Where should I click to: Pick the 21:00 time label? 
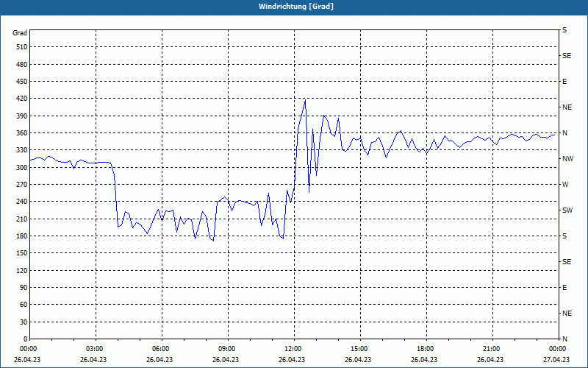(x=490, y=349)
